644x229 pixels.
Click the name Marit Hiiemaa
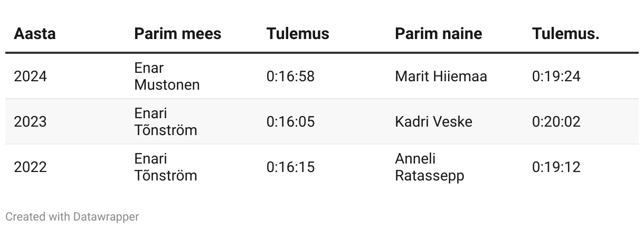[441, 77]
